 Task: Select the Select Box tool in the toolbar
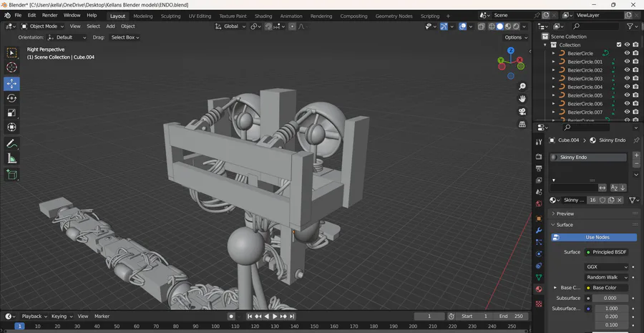tap(11, 52)
